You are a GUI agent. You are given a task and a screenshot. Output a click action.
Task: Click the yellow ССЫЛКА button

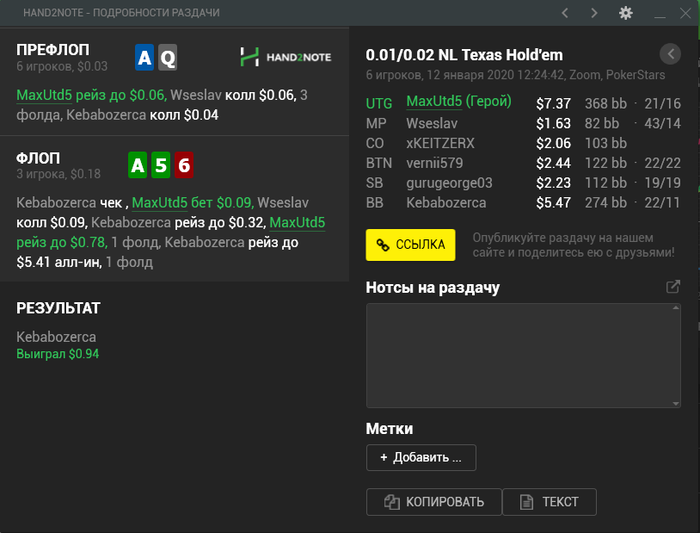tap(410, 245)
